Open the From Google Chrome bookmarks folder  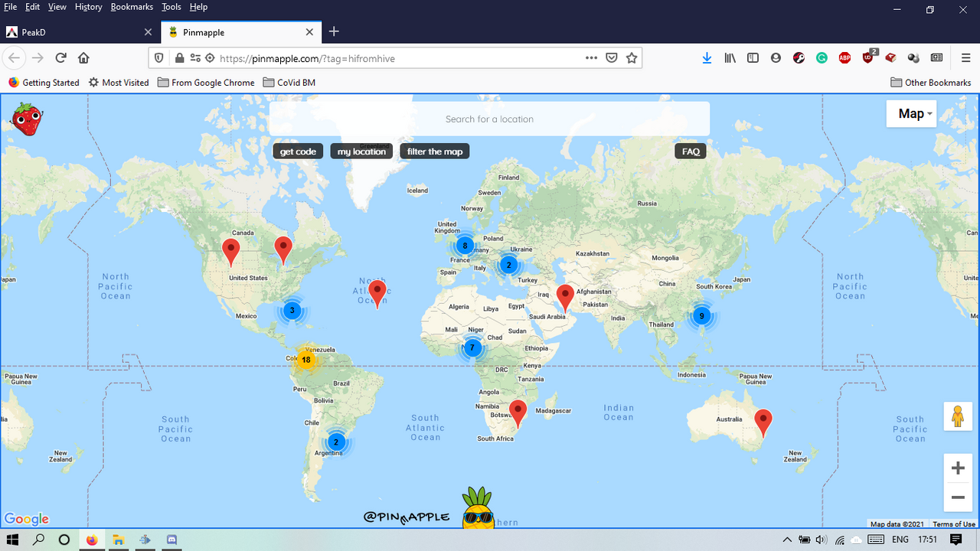pos(206,83)
